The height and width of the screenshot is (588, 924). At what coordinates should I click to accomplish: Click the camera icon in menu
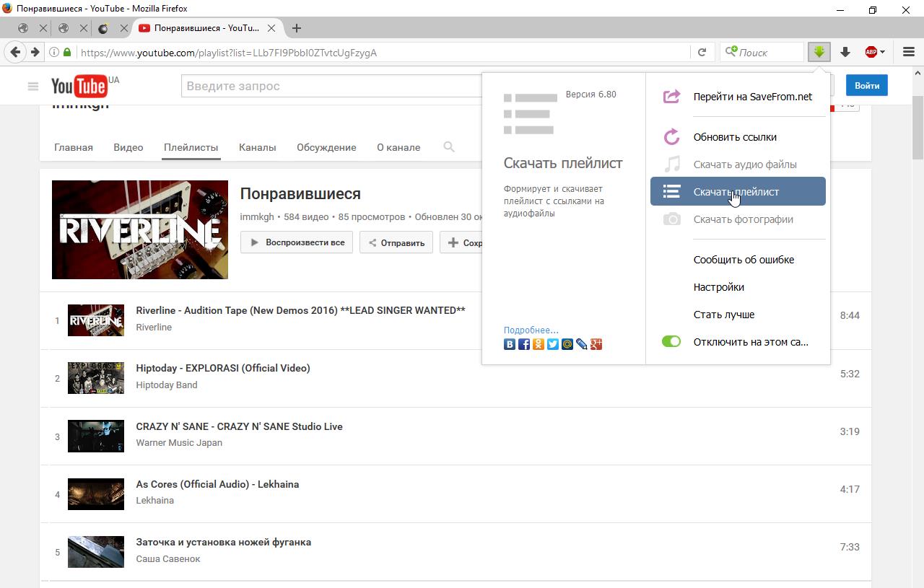672,219
